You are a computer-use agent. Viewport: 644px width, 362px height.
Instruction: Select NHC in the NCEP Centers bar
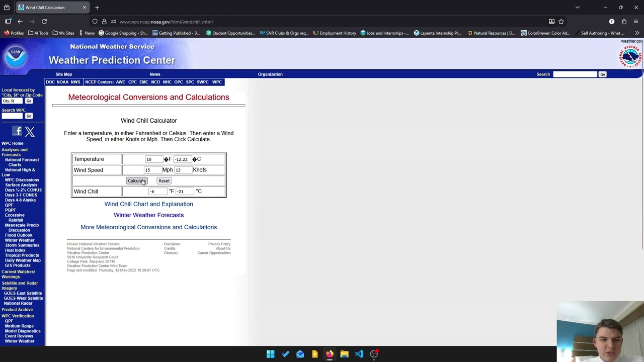tap(167, 82)
